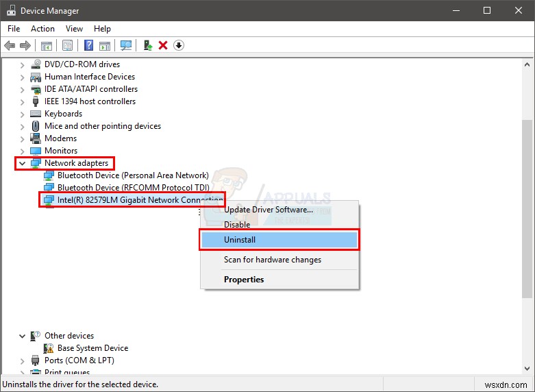Click the Forward arrow toolbar icon
This screenshot has width=535, height=392.
(x=25, y=45)
